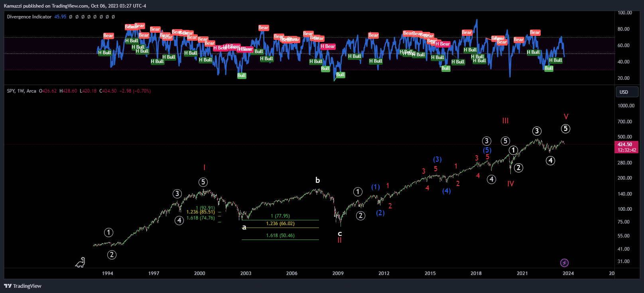The image size is (644, 293).
Task: Select the red wave label V
Action: 566,117
